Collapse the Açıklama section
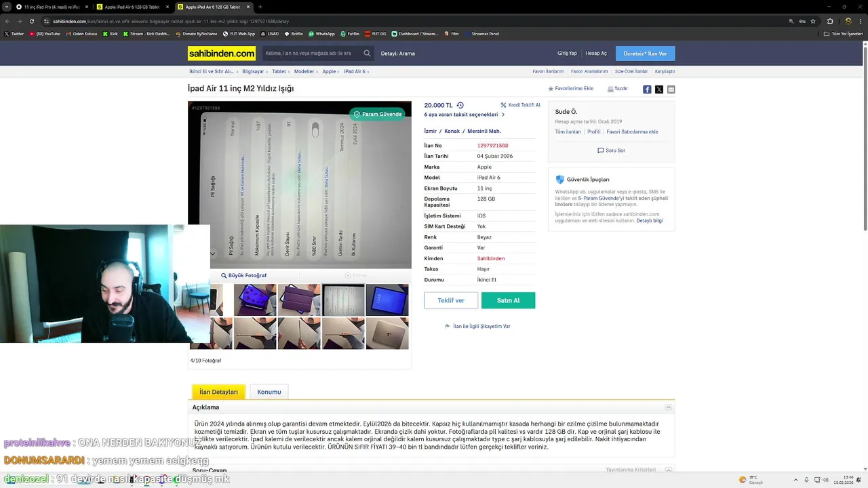This screenshot has height=488, width=868. (669, 407)
